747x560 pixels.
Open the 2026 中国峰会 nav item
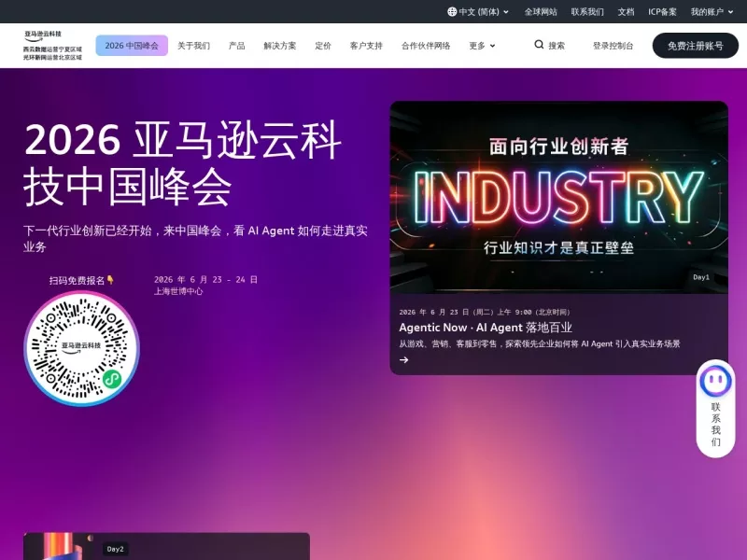(132, 46)
